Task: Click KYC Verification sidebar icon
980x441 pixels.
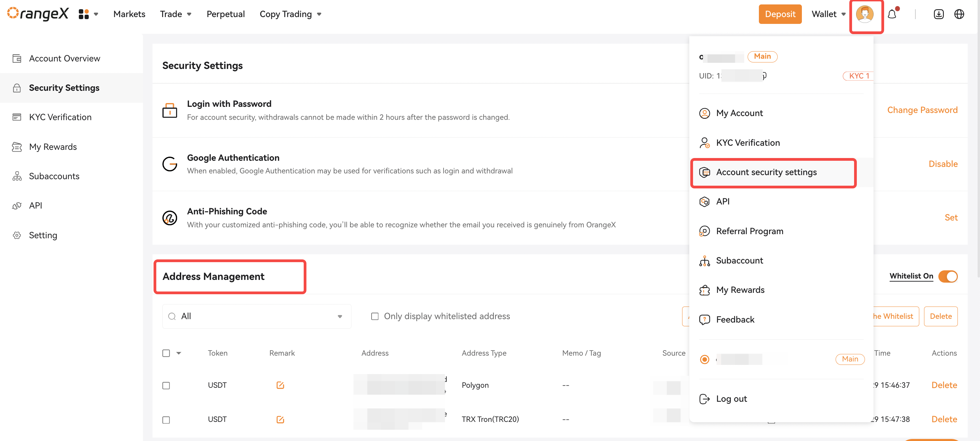Action: coord(17,117)
